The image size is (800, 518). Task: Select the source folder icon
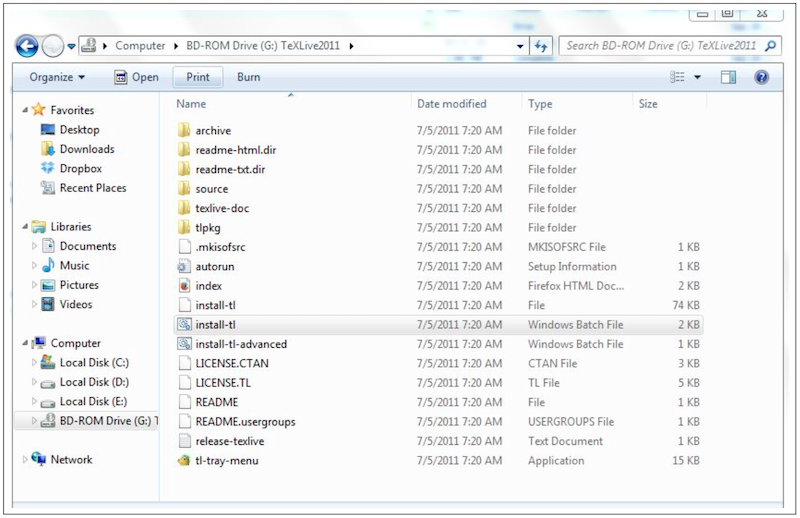[x=184, y=188]
